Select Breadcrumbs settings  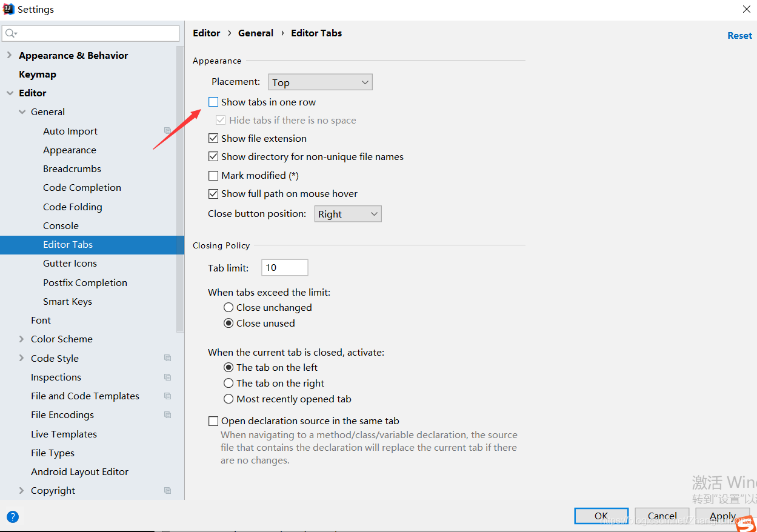tap(72, 168)
